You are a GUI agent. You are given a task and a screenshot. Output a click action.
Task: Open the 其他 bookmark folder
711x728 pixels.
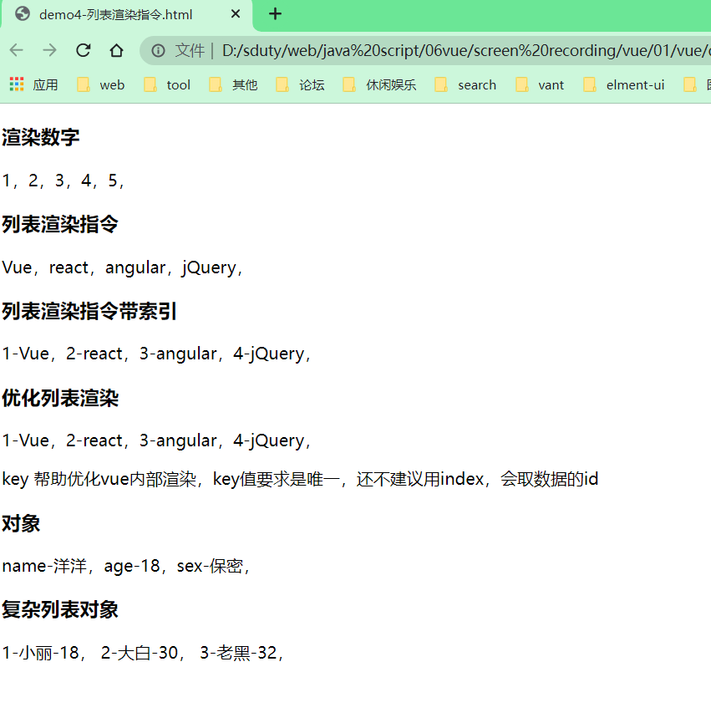coord(233,85)
